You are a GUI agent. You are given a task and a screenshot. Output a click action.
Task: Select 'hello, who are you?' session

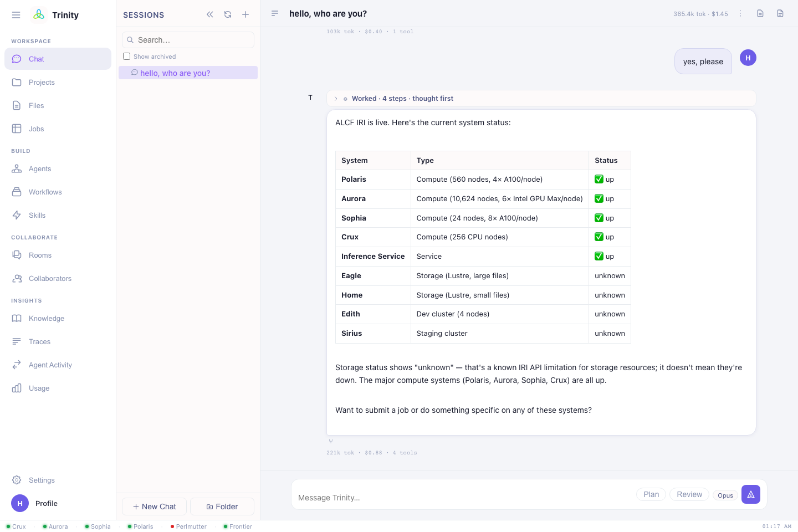tap(188, 73)
